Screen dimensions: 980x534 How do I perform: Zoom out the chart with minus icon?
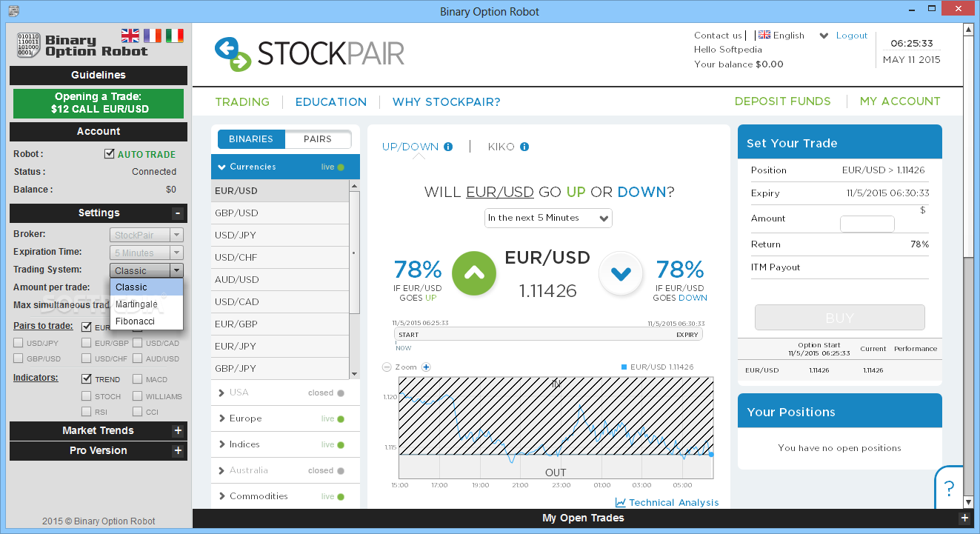coord(387,367)
